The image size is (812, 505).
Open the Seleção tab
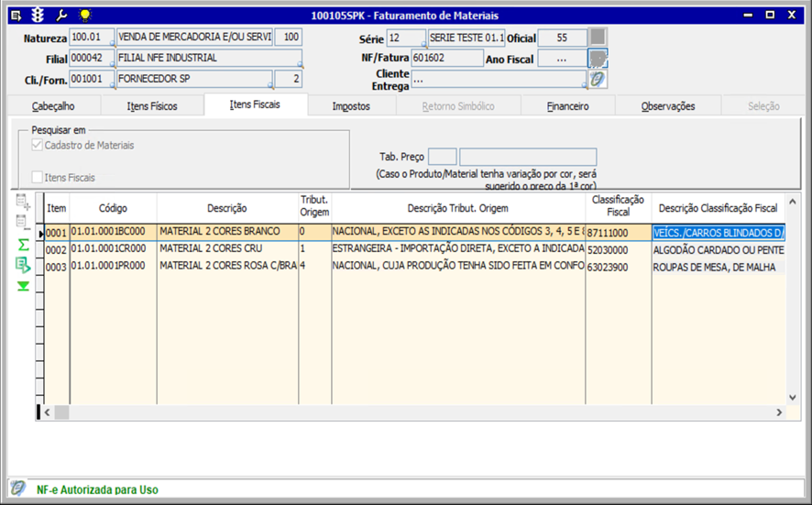click(x=763, y=106)
